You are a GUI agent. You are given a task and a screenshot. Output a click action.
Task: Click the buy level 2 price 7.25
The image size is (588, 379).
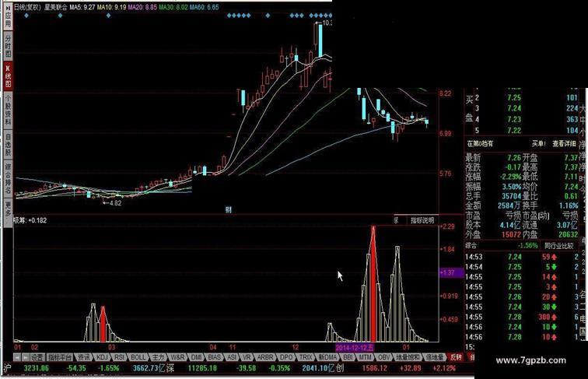(514, 97)
